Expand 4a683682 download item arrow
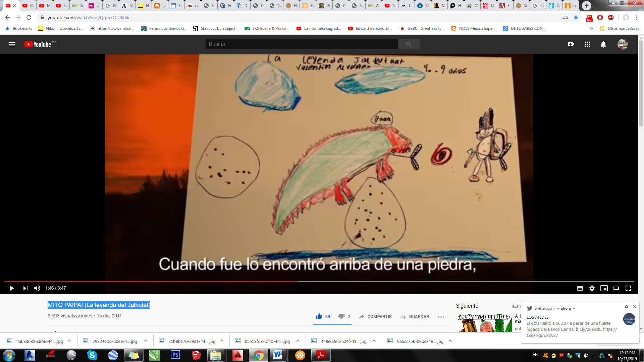The image size is (644, 362). (69, 341)
